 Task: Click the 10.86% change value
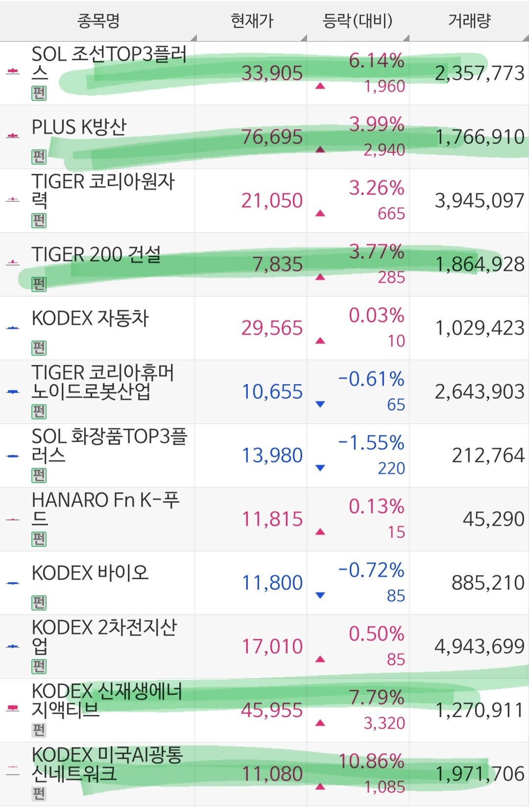pos(371,761)
